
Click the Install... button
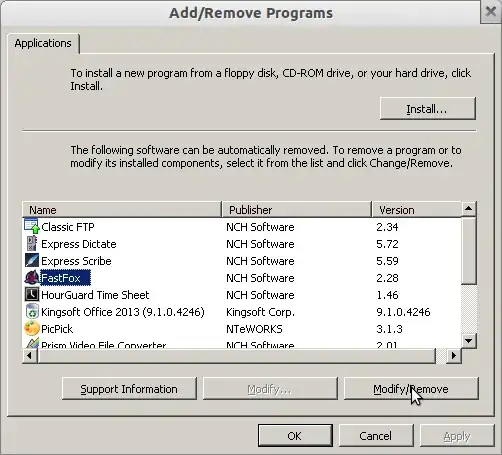(427, 109)
